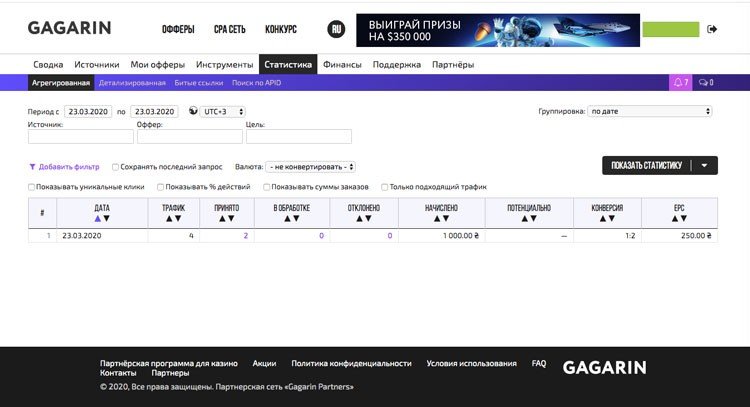Enable Сохранять последний запрос checkbox
This screenshot has width=750, height=407.
[115, 167]
